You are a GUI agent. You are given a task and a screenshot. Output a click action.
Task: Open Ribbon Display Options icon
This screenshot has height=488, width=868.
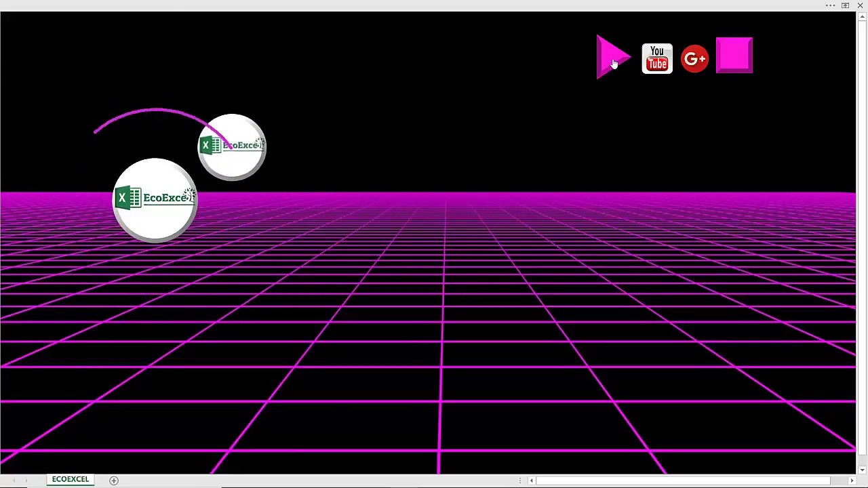click(x=846, y=5)
